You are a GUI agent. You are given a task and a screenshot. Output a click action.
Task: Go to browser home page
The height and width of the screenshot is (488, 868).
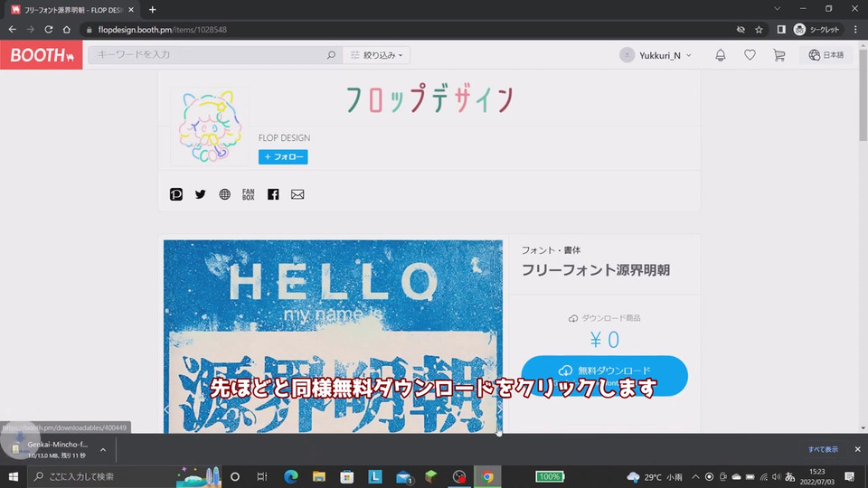(66, 29)
